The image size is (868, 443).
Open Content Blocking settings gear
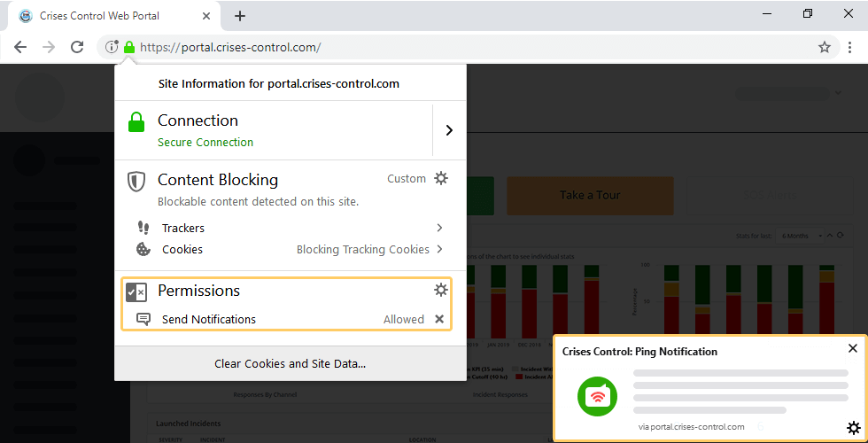click(x=441, y=178)
